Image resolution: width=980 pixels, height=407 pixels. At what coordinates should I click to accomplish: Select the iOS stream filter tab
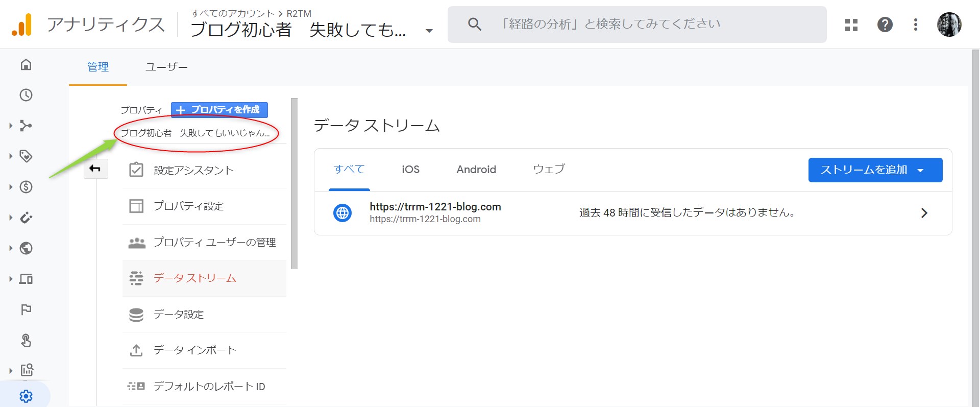tap(410, 170)
